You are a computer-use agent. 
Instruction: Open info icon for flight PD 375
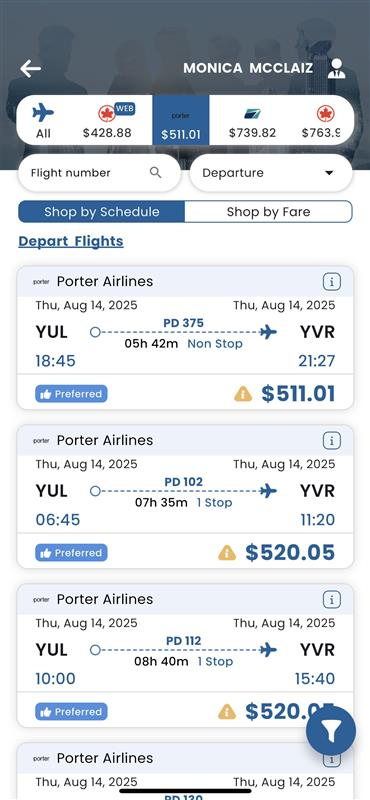click(332, 282)
